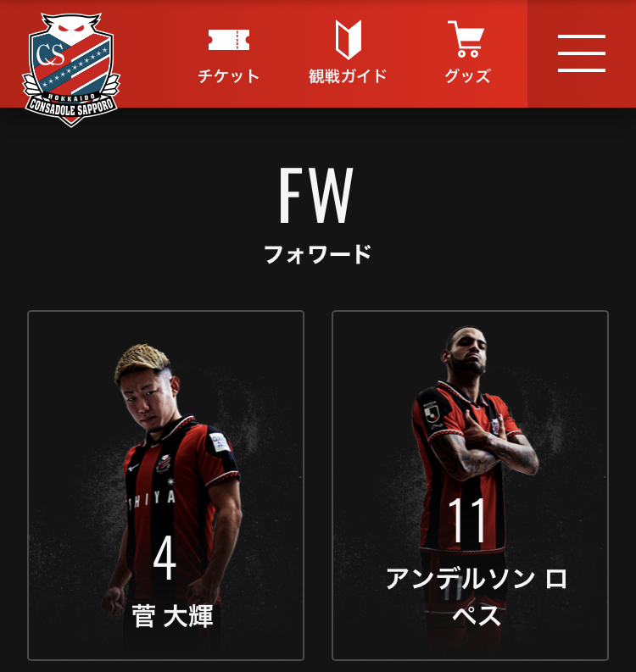Click the ticket icon in the header
Image resolution: width=636 pixels, height=672 pixels.
[x=229, y=40]
